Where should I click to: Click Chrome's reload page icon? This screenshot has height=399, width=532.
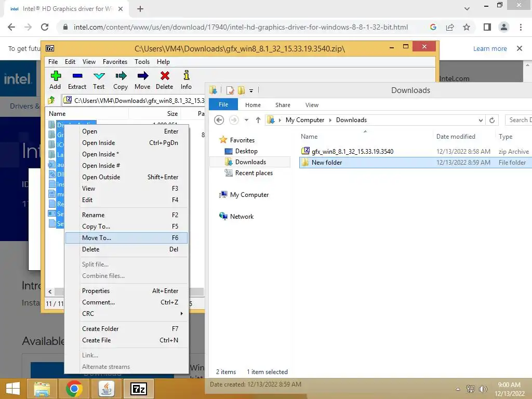coord(45,27)
